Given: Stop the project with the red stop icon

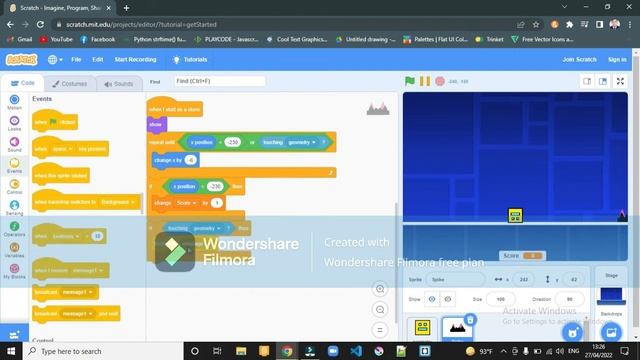Looking at the screenshot, I should (440, 81).
